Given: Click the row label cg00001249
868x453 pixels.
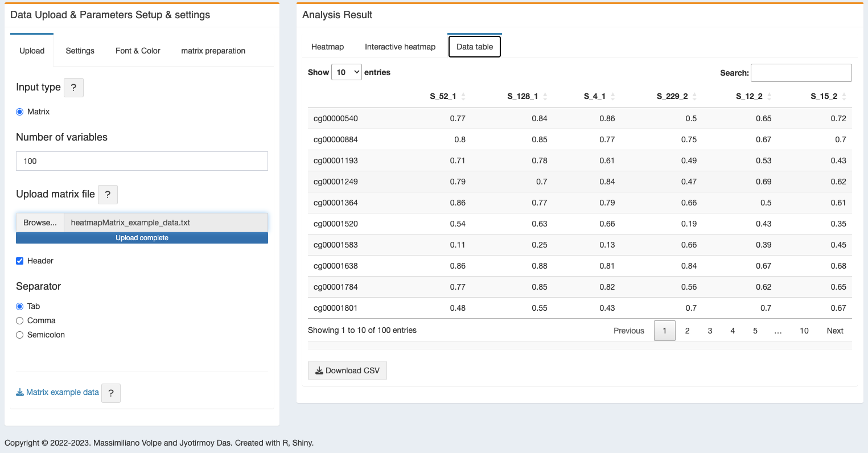Looking at the screenshot, I should coord(336,182).
